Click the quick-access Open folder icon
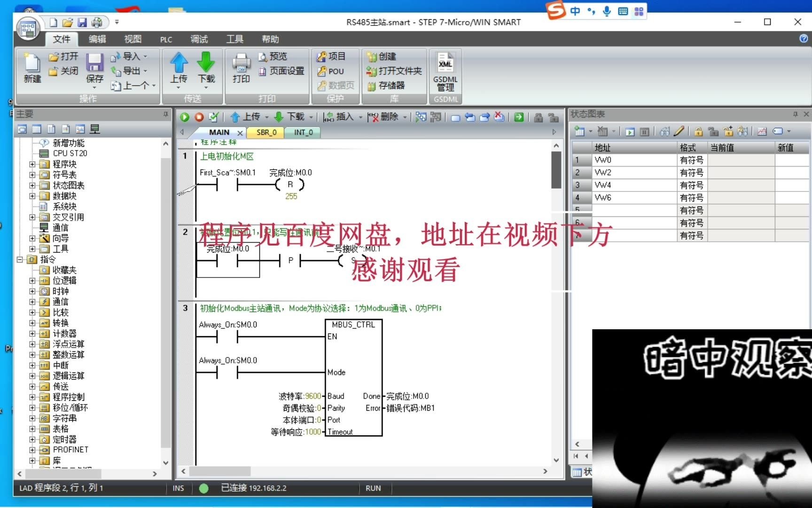This screenshot has width=812, height=508. [68, 22]
